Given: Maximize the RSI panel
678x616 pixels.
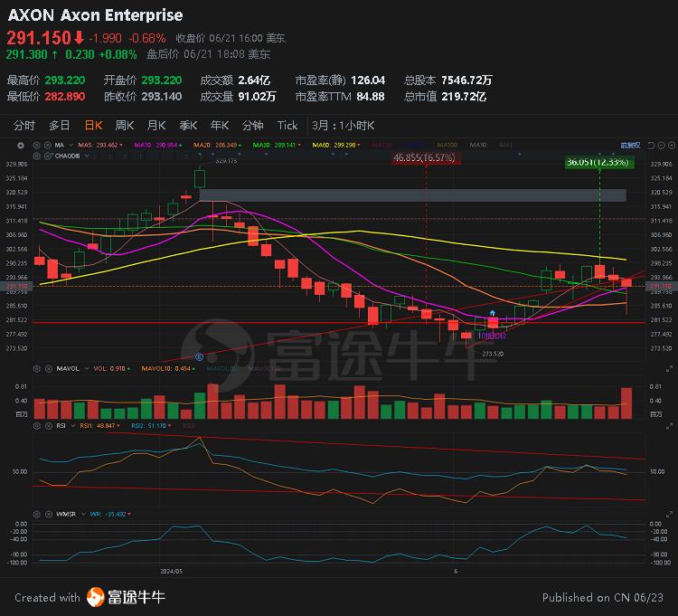Looking at the screenshot, I should click(x=669, y=426).
